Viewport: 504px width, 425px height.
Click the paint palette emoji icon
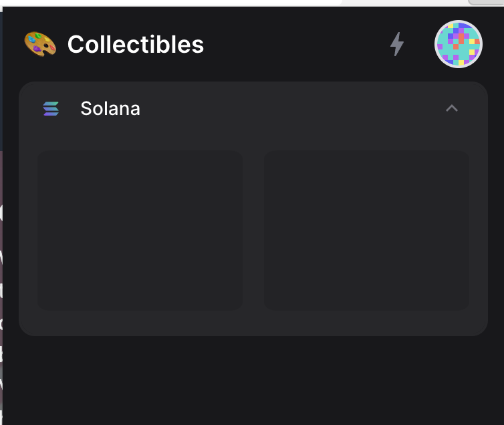(40, 44)
